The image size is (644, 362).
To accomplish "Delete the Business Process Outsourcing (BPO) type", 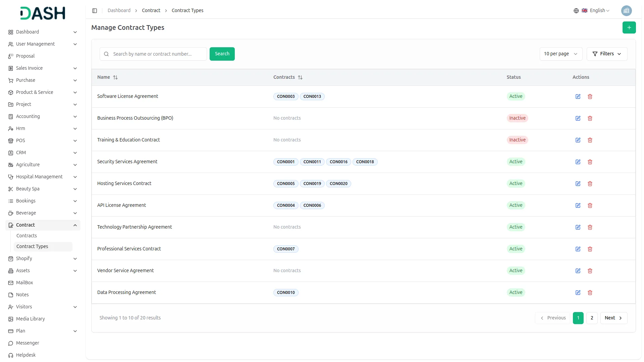I will tap(590, 118).
